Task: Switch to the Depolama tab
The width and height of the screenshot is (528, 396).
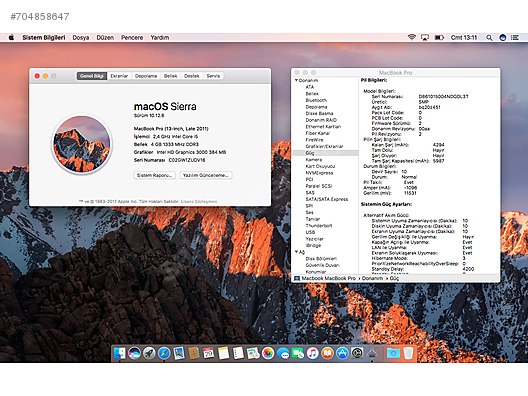Action: click(146, 76)
